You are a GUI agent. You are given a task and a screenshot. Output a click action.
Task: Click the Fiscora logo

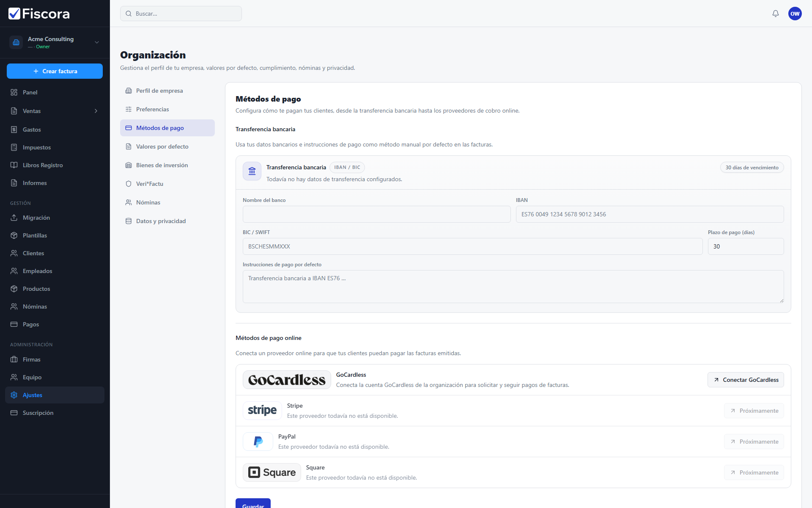(39, 14)
